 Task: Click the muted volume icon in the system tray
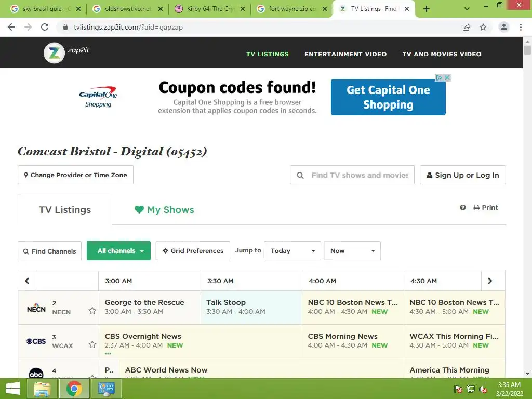click(x=483, y=389)
